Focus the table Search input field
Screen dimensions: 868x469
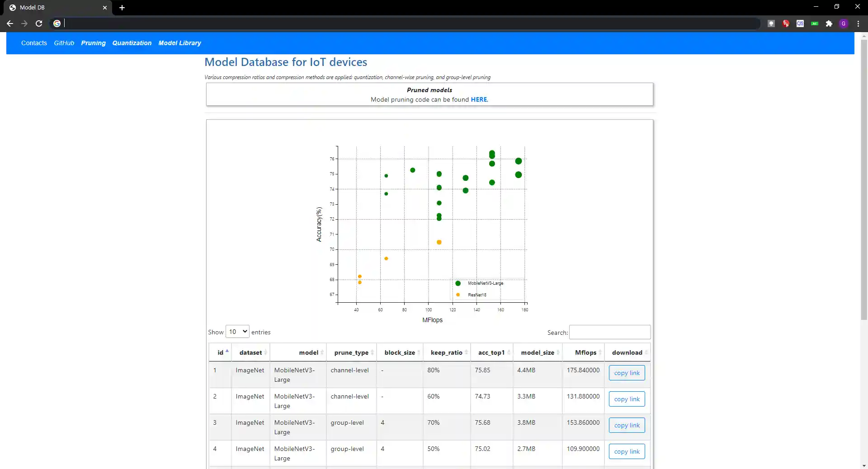click(609, 332)
